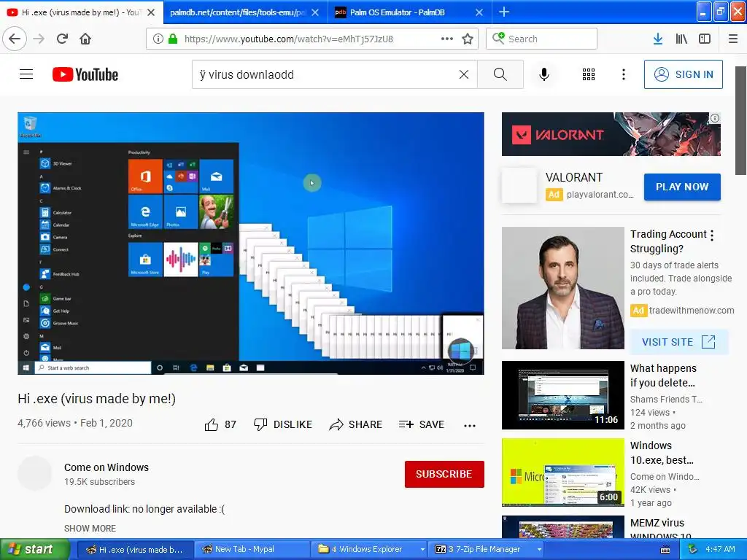Share the video
The image size is (747, 560).
coord(355,424)
